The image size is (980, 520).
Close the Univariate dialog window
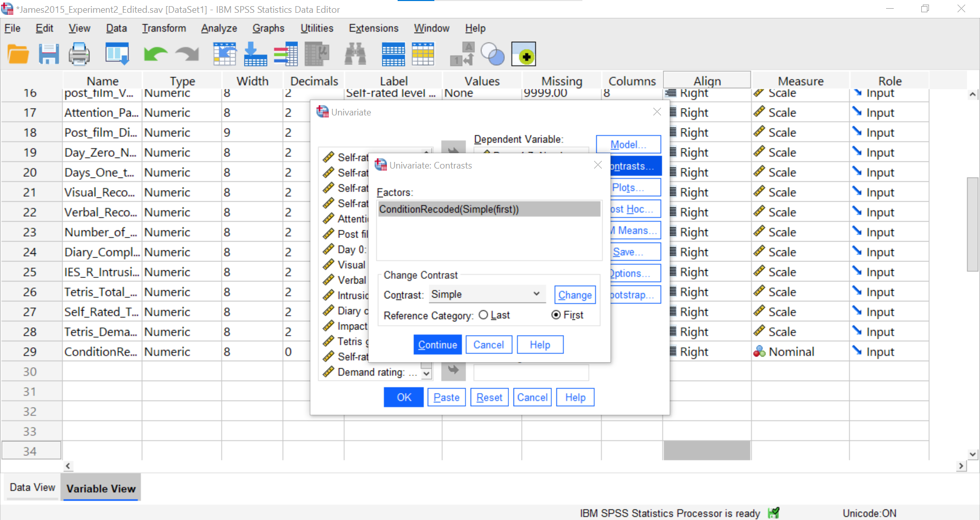(657, 112)
